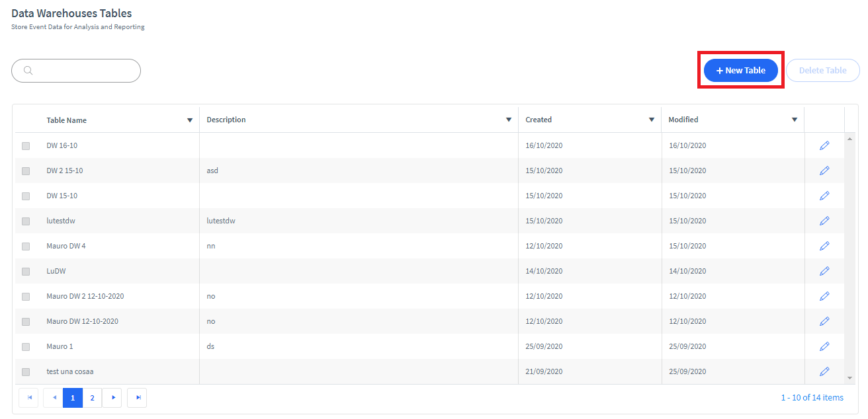Click the New Table button
The height and width of the screenshot is (419, 868).
[741, 70]
